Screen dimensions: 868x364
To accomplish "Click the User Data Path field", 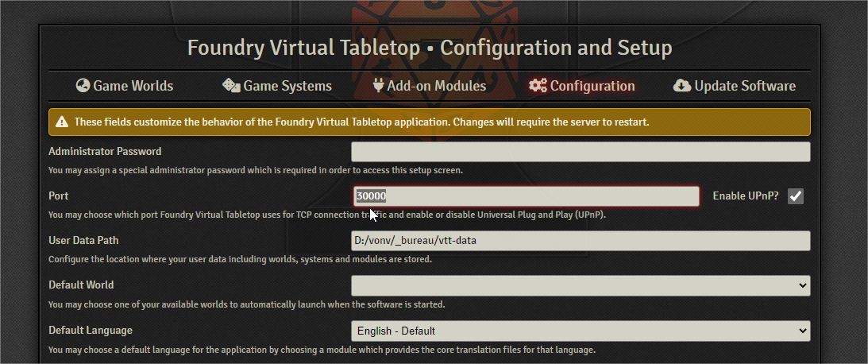I will [581, 241].
